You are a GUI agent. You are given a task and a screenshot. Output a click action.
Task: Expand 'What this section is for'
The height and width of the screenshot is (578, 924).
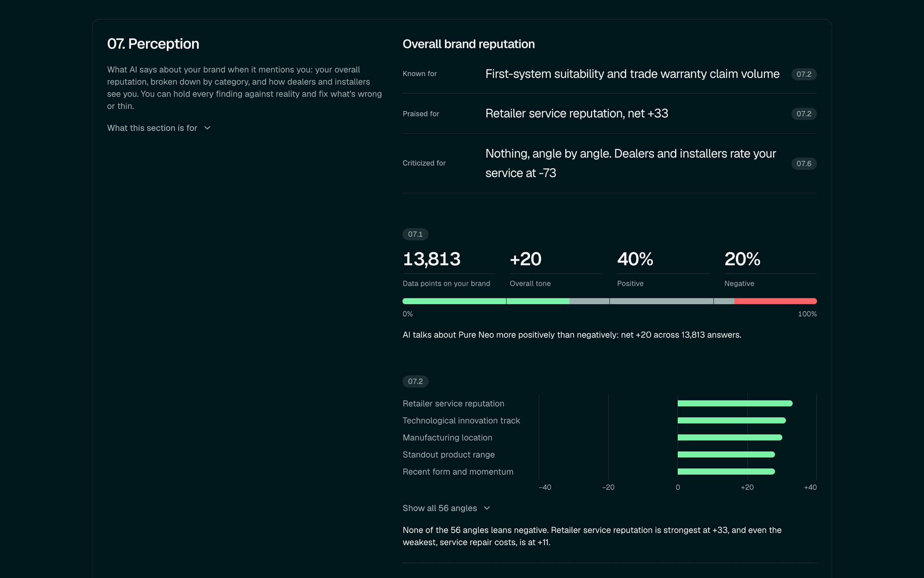pos(159,128)
